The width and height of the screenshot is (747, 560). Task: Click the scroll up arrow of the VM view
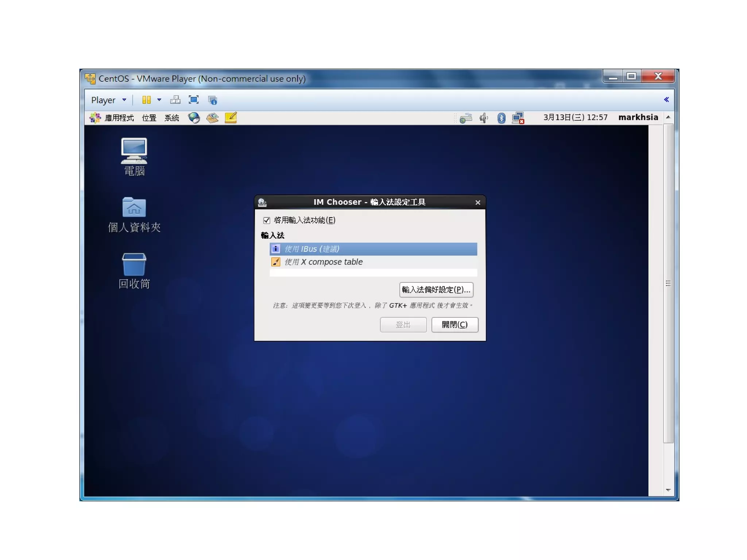pyautogui.click(x=668, y=117)
